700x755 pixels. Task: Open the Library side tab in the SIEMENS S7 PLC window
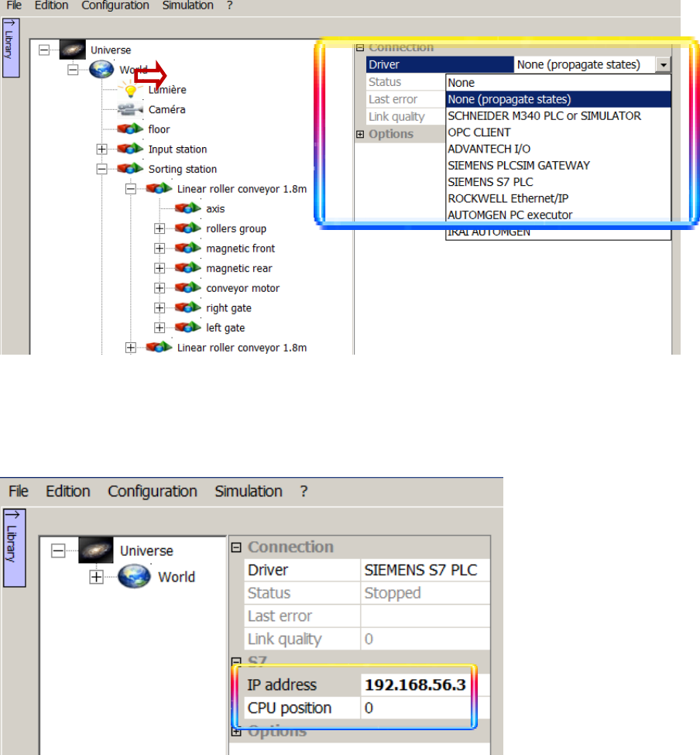click(15, 548)
